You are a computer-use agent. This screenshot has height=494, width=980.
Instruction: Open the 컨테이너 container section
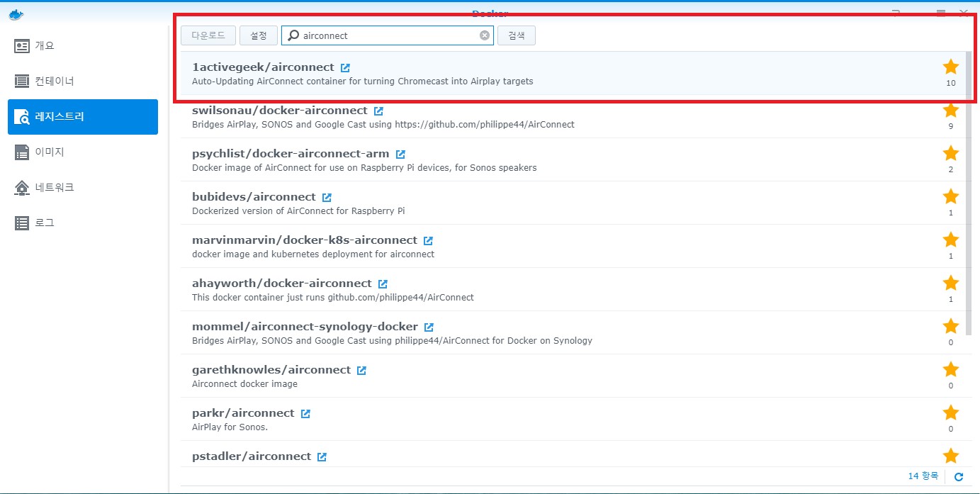tap(83, 82)
